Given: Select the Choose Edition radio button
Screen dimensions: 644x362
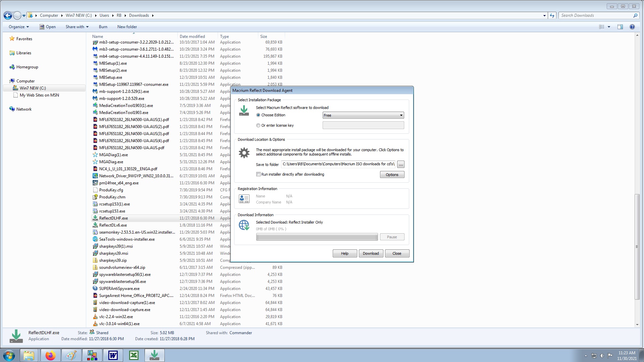Looking at the screenshot, I should pos(258,115).
